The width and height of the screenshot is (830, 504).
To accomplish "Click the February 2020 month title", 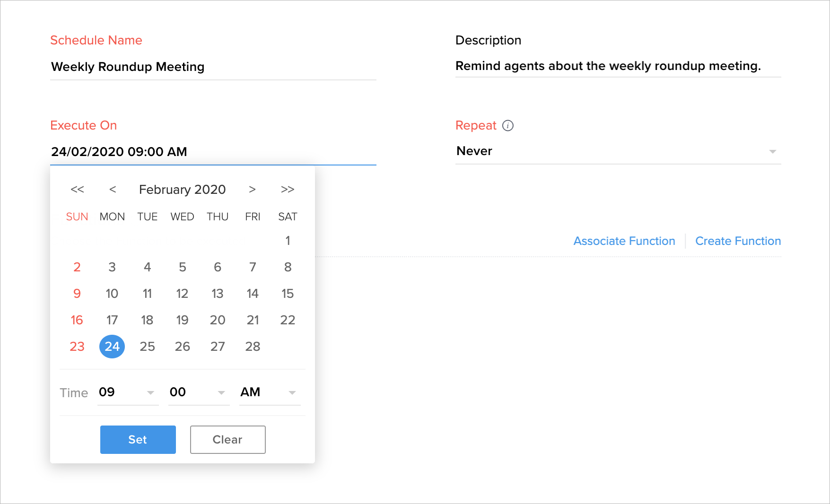I will pyautogui.click(x=183, y=190).
